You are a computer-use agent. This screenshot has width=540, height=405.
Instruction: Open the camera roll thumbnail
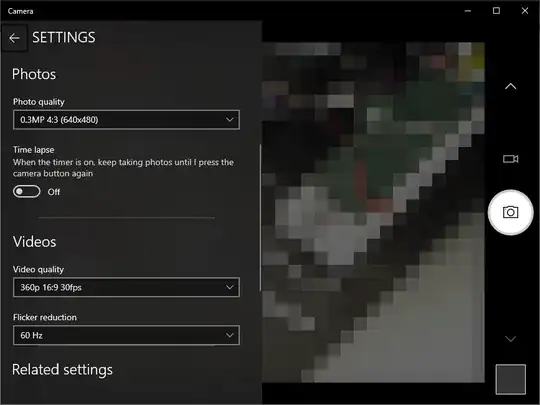[510, 379]
